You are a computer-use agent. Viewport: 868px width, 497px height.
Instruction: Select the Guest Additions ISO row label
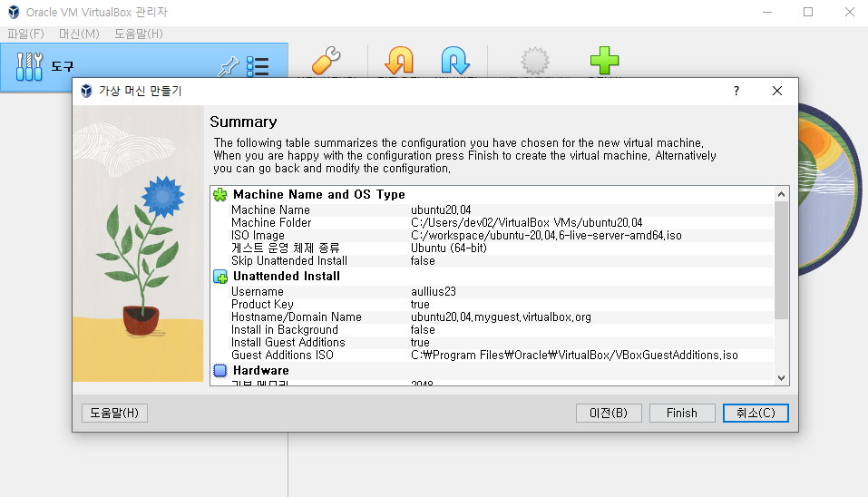click(282, 356)
